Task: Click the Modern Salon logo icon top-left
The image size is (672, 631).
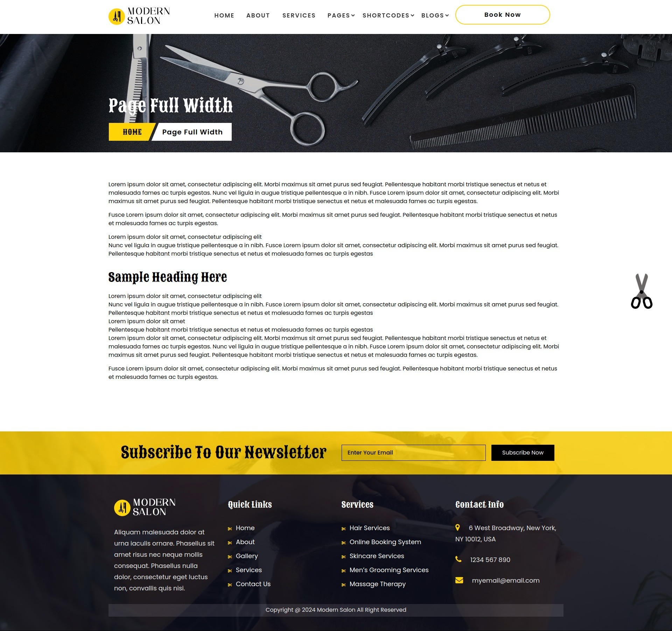Action: pyautogui.click(x=117, y=16)
